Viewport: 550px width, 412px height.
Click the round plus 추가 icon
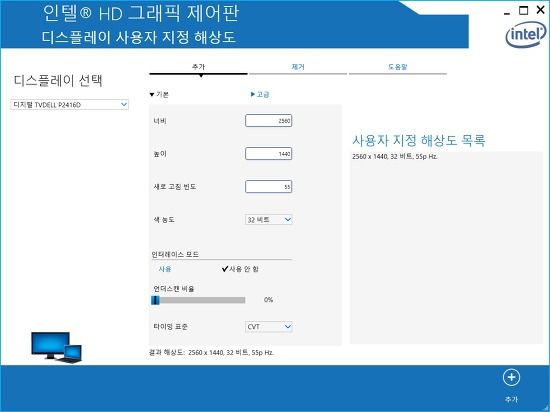click(x=511, y=378)
